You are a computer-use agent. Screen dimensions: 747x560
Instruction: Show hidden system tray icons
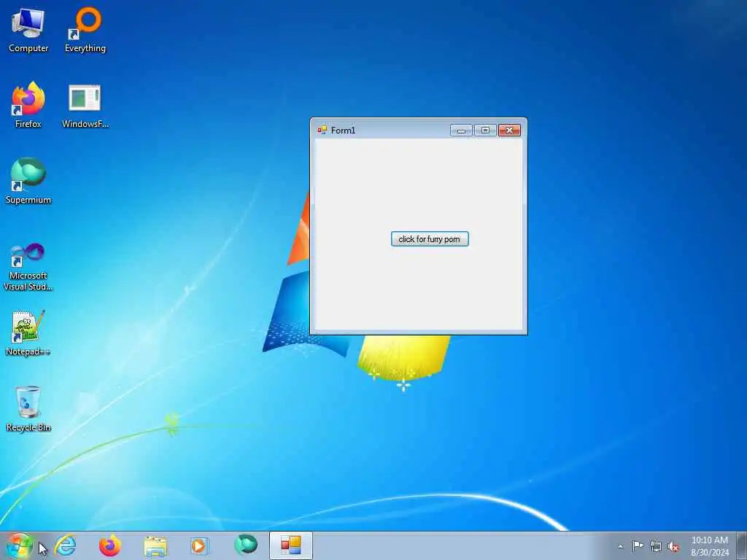coord(620,546)
